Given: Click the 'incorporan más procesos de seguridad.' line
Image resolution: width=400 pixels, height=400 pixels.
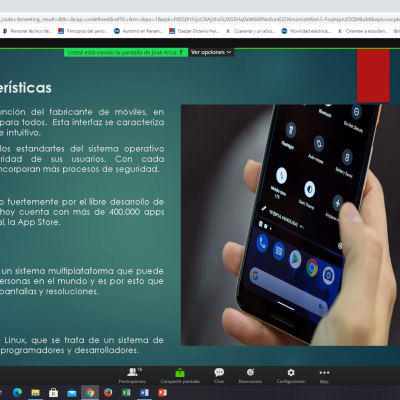Looking at the screenshot, I should coord(80,169).
